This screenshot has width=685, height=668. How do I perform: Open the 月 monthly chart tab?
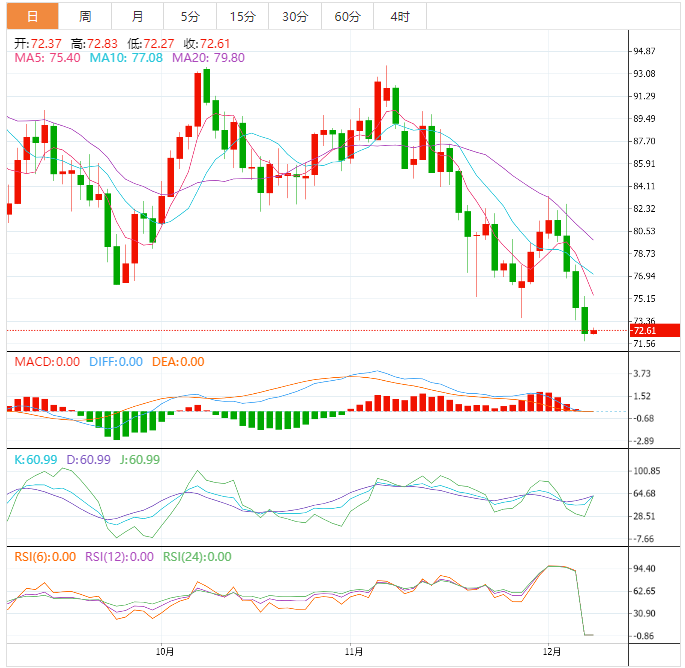click(137, 16)
